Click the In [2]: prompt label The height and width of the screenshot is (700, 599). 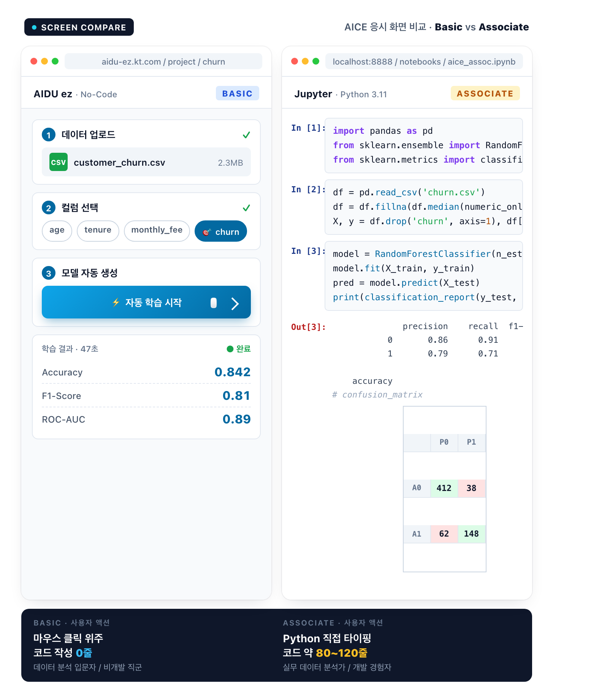(x=308, y=190)
